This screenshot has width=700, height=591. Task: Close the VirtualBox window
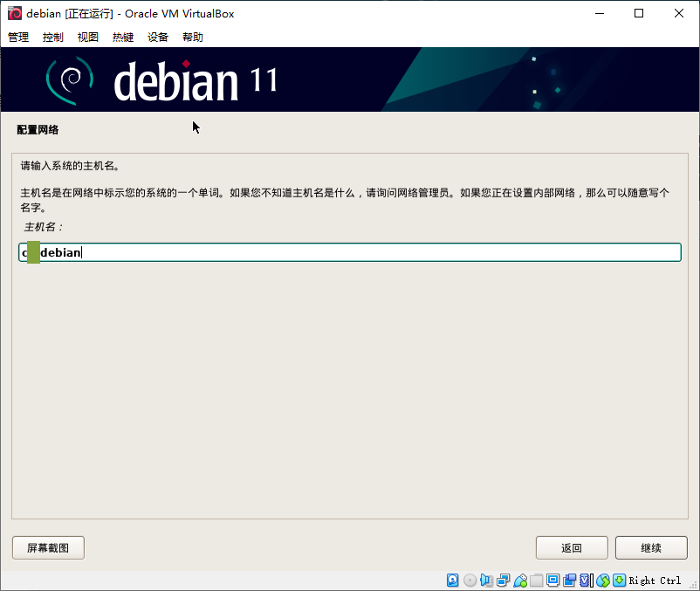678,13
